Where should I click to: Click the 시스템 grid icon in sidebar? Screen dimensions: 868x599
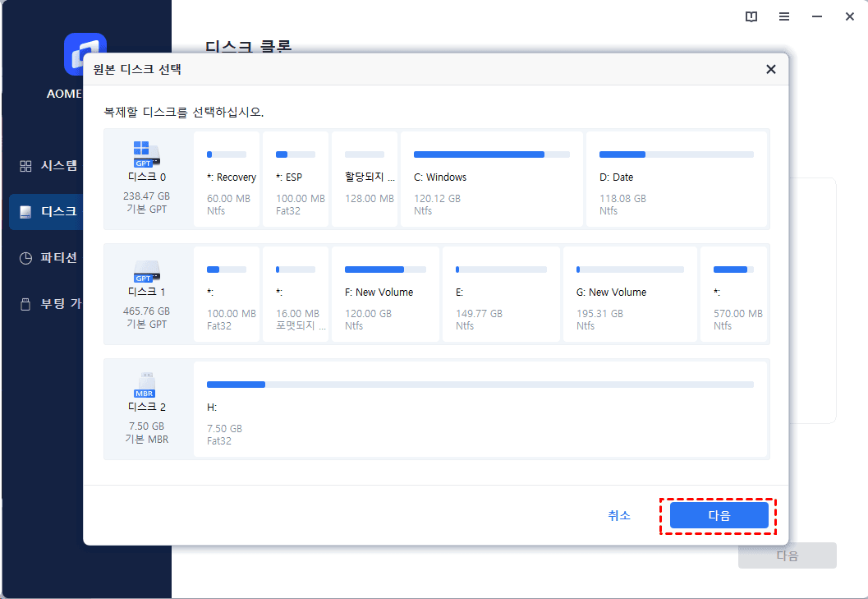pyautogui.click(x=25, y=166)
